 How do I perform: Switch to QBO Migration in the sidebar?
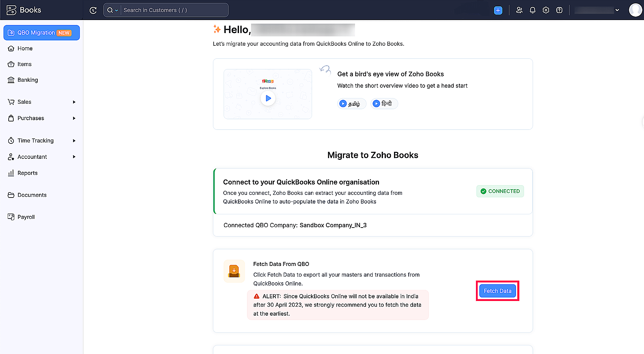tap(41, 32)
